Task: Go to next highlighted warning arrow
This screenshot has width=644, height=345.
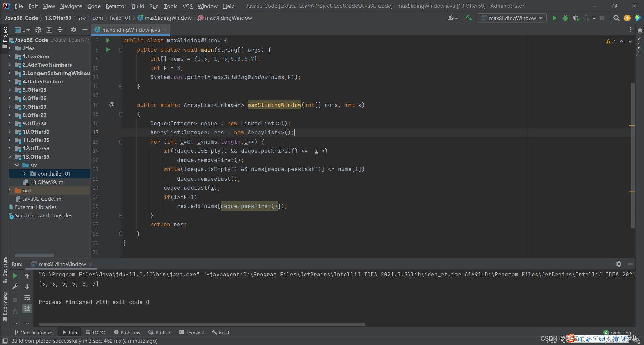Action: click(630, 41)
